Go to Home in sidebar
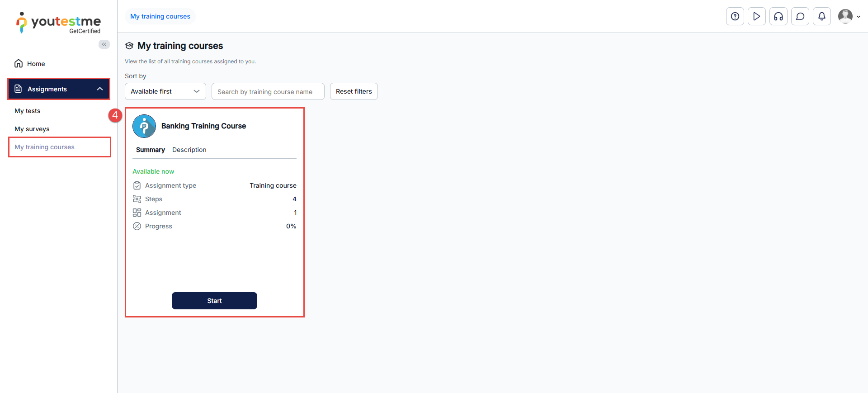This screenshot has width=868, height=393. coord(36,64)
